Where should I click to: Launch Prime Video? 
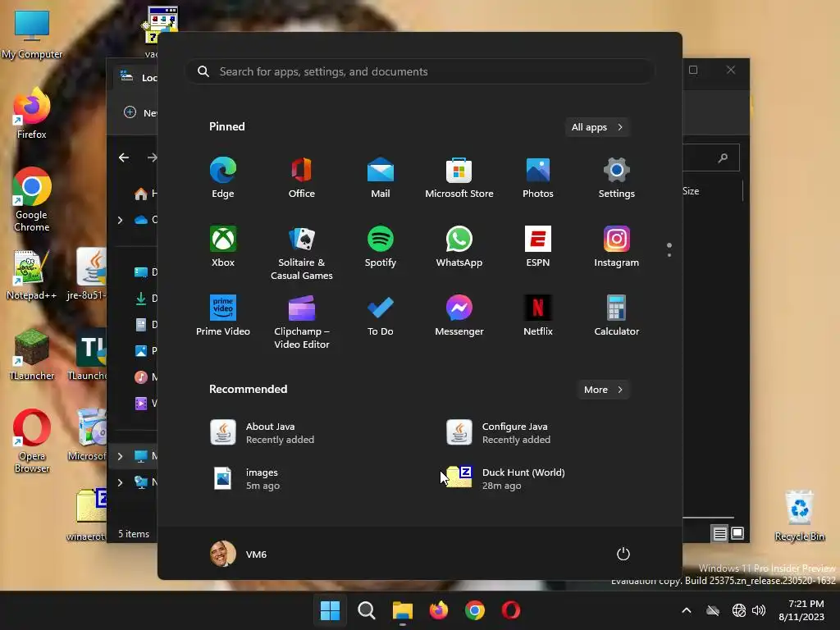click(x=223, y=316)
